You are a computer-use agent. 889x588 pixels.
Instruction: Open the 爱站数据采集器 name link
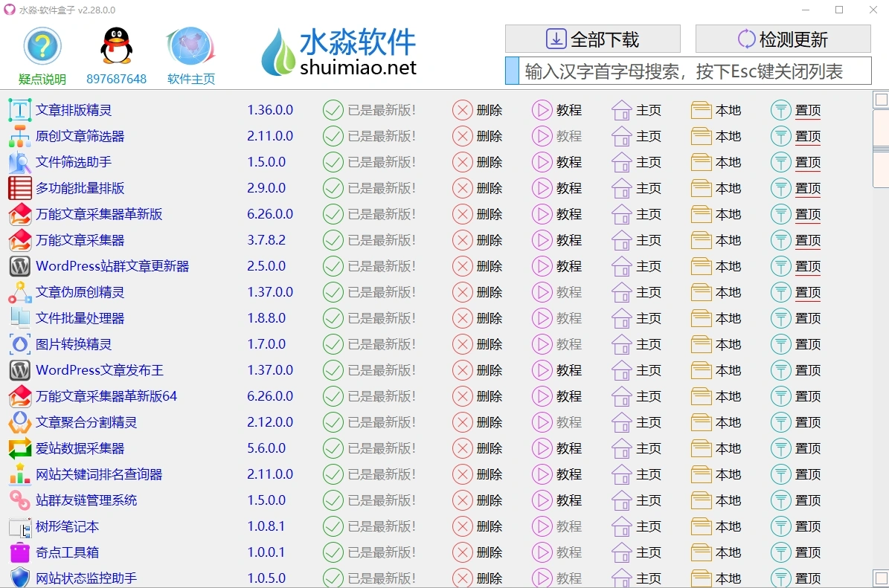[x=80, y=449]
